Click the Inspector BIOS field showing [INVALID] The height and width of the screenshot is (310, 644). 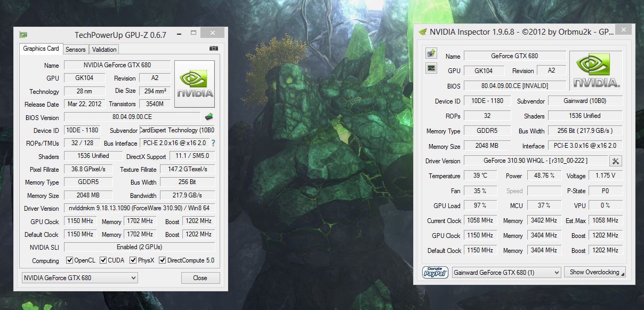514,85
